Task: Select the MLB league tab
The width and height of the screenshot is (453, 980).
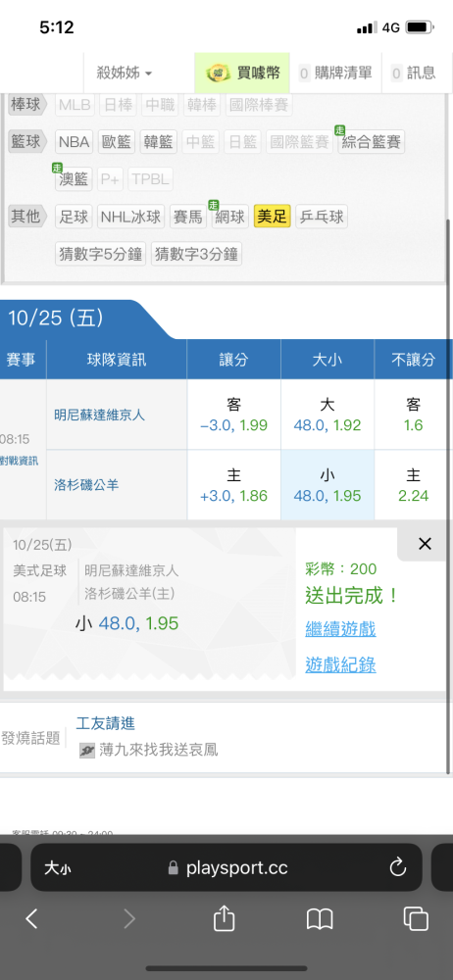Action: pos(75,105)
